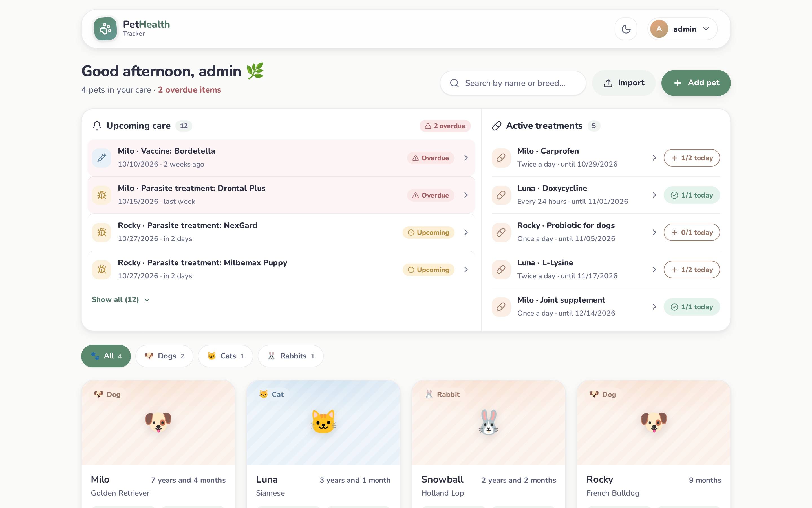Select the Rabbits filter tab
The image size is (812, 508).
(291, 356)
